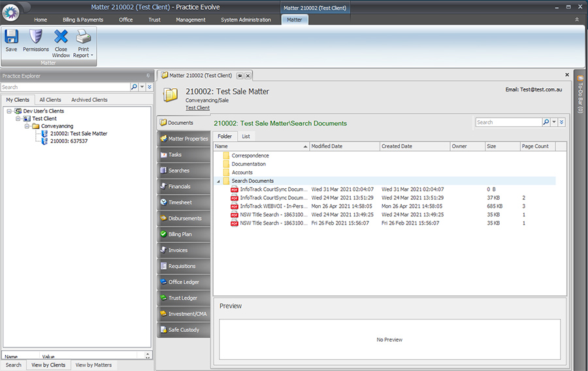This screenshot has height=371, width=588.
Task: Open the Matter Properties section
Action: coord(184,138)
